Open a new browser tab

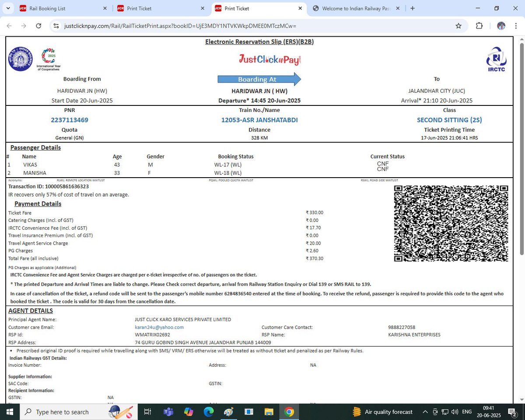pos(412,8)
